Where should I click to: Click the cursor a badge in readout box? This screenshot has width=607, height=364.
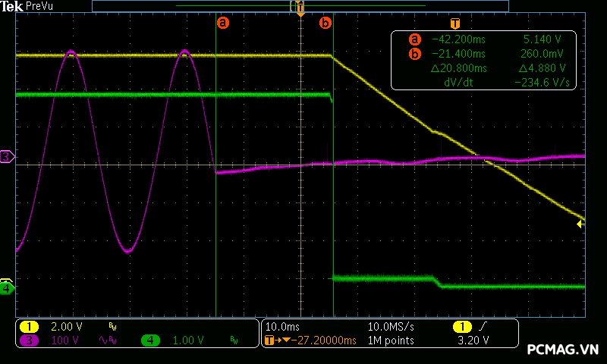click(414, 39)
